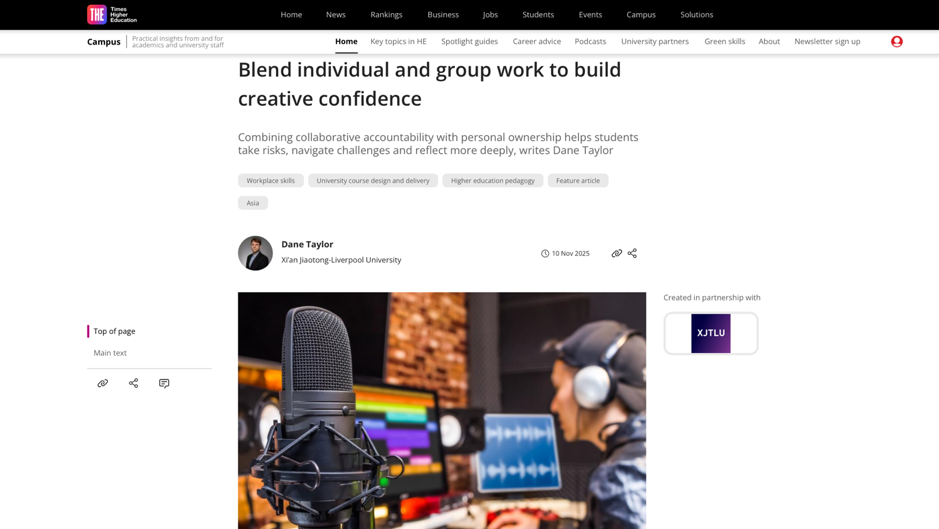Screen dimensions: 939x529
Task: Click the Asia tag
Action: 253,203
